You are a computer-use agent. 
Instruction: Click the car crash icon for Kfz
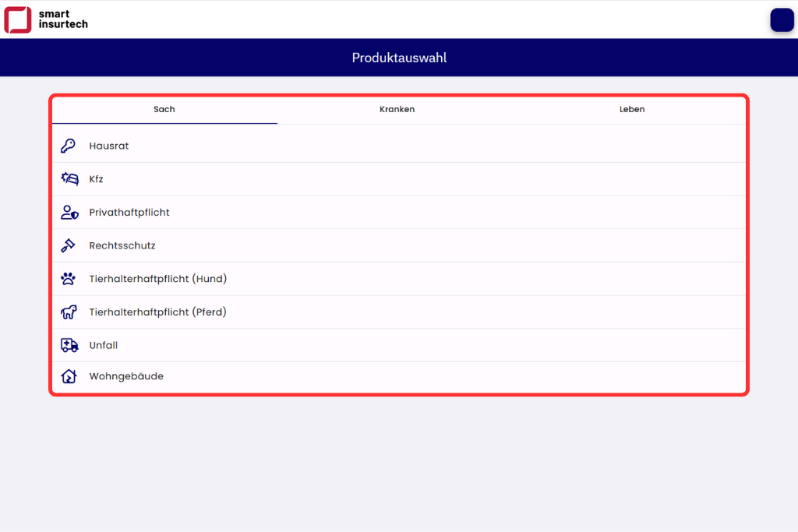(x=69, y=179)
